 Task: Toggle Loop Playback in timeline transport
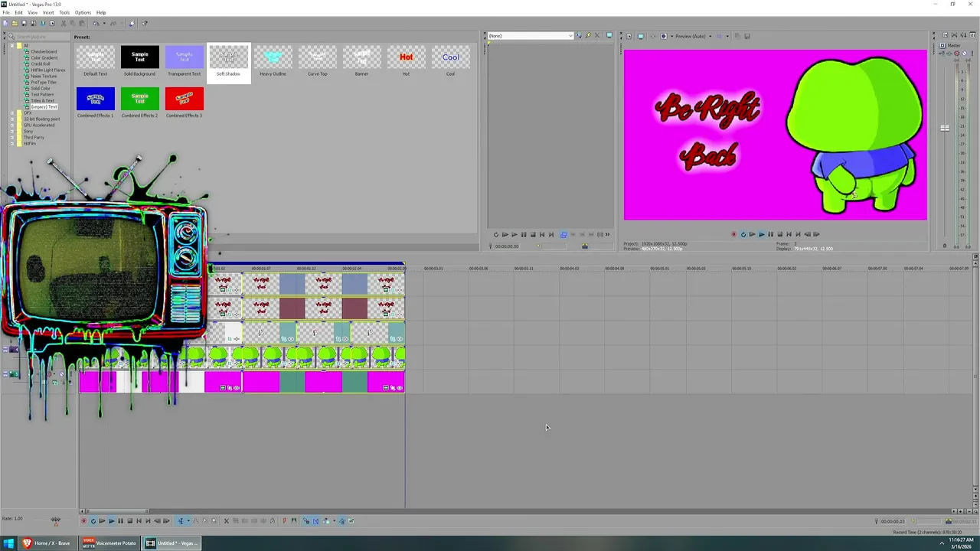(93, 521)
